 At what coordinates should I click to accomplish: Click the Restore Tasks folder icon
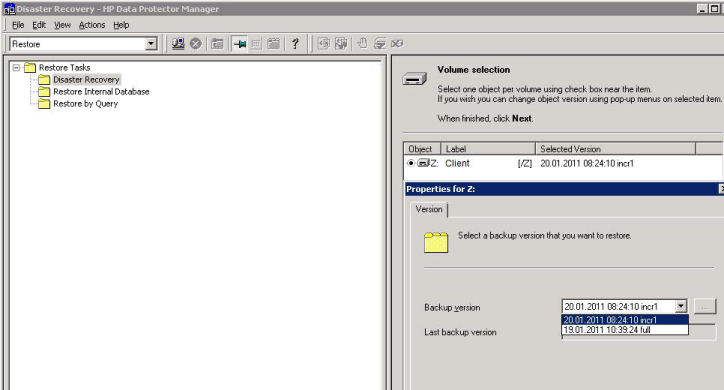[x=30, y=68]
